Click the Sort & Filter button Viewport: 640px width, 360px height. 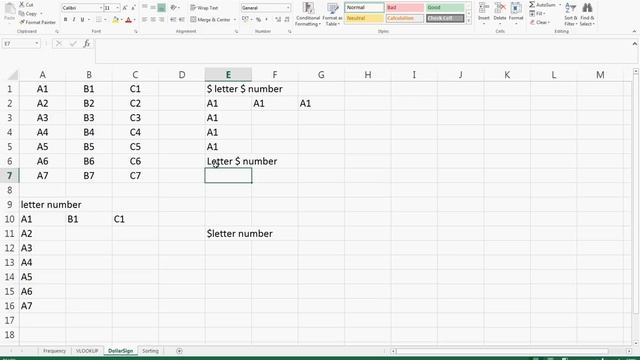coord(571,14)
